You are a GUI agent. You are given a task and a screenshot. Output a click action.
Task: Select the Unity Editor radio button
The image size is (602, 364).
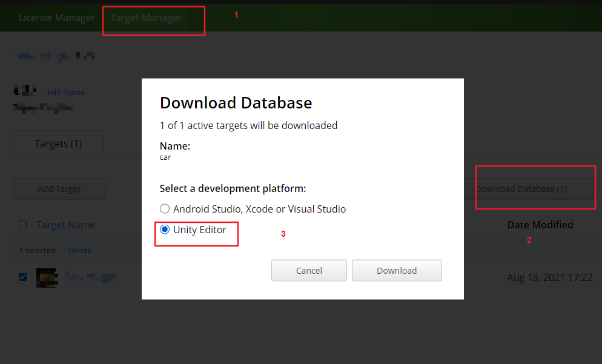[165, 229]
